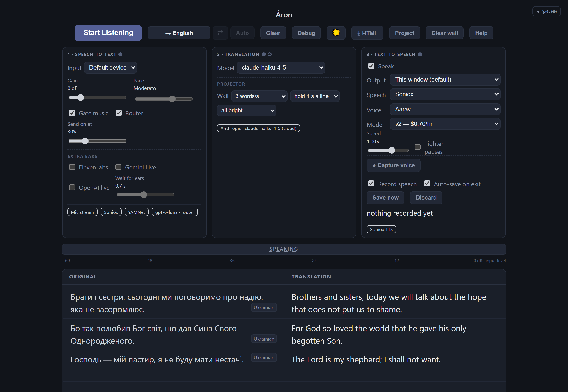The image size is (568, 392).
Task: Click the hollow translation status dot
Action: (270, 54)
